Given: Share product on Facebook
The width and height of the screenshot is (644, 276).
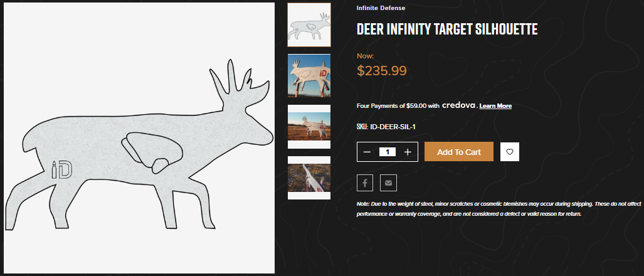Looking at the screenshot, I should click(366, 183).
